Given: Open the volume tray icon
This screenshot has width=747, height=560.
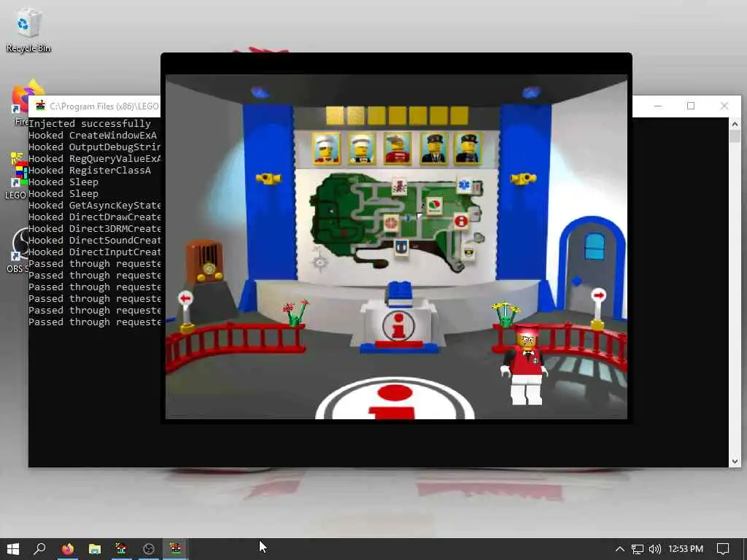Looking at the screenshot, I should click(655, 549).
